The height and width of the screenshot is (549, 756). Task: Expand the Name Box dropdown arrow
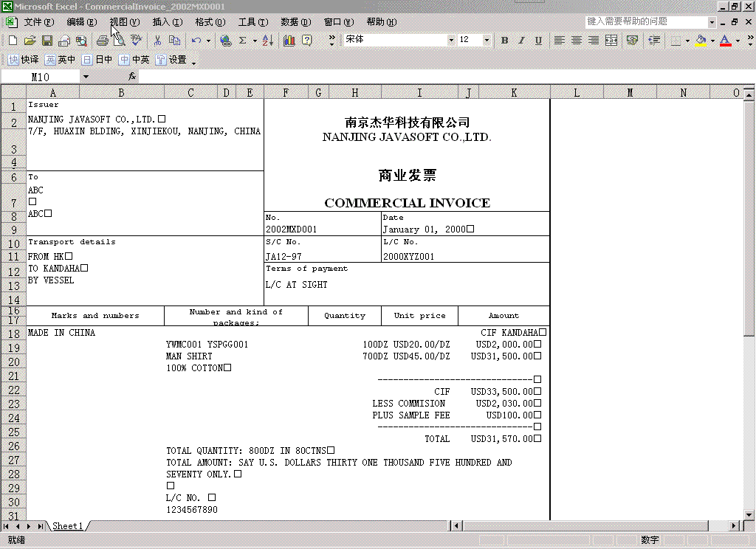[86, 77]
